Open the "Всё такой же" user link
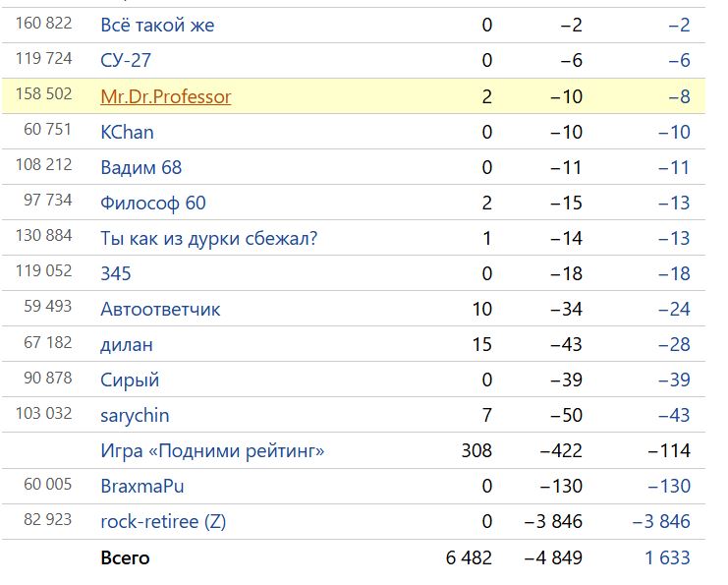The width and height of the screenshot is (728, 585). 157,26
